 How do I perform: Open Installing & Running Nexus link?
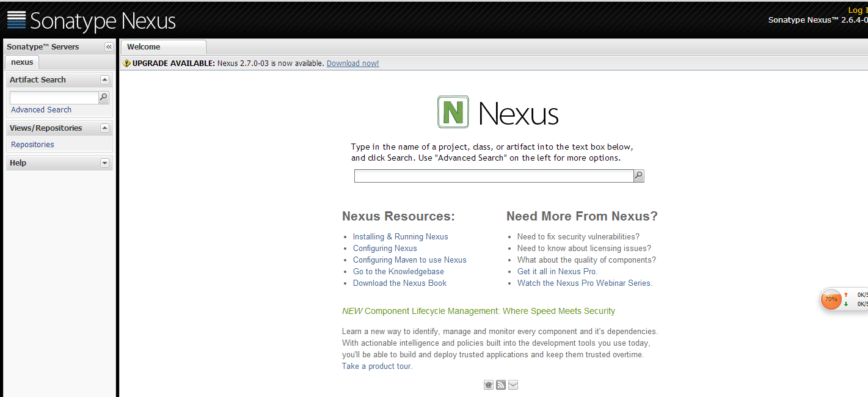coord(401,237)
